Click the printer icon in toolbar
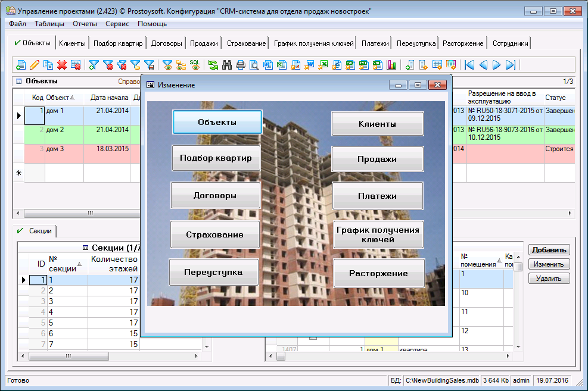This screenshot has height=391, width=588. tap(241, 65)
